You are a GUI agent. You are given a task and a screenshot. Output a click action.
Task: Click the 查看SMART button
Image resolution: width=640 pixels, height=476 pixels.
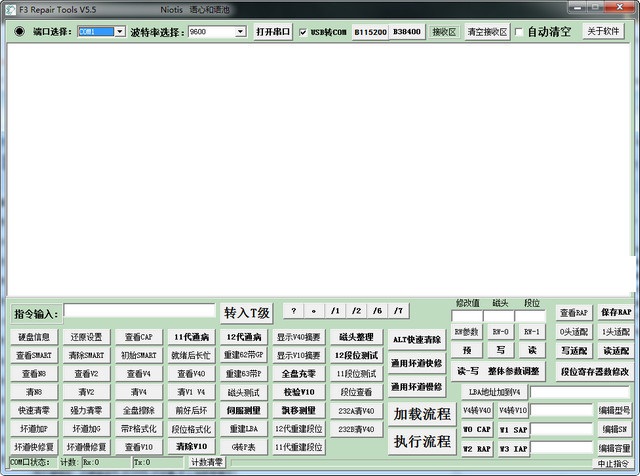[x=34, y=356]
